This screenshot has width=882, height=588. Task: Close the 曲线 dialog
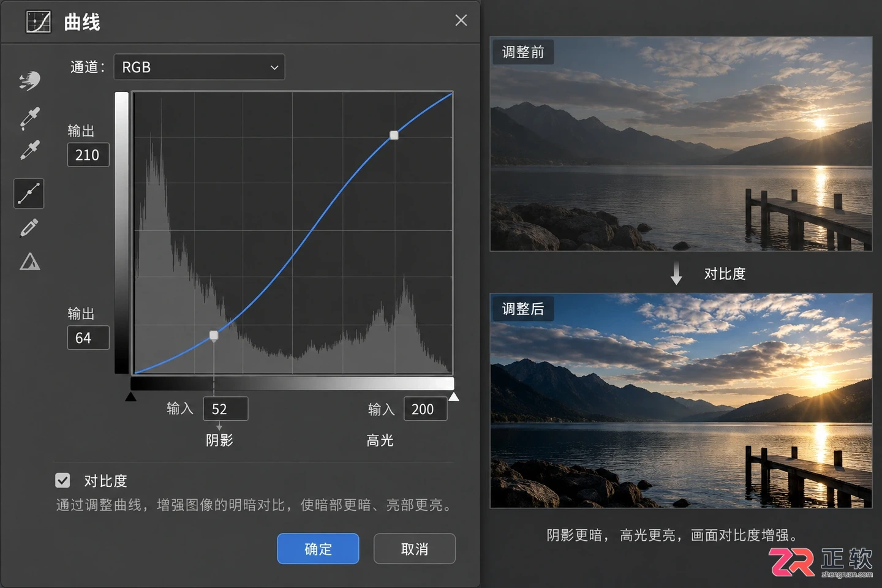point(461,20)
